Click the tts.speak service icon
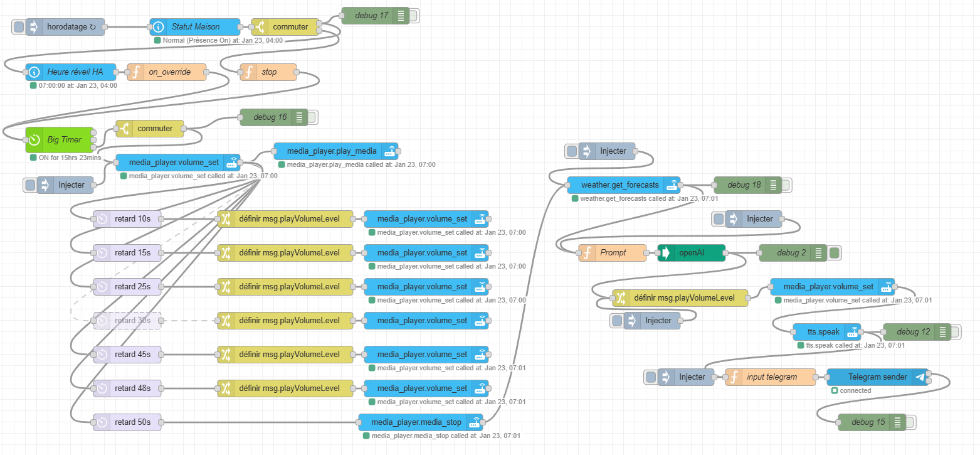The height and width of the screenshot is (455, 980). tap(852, 332)
